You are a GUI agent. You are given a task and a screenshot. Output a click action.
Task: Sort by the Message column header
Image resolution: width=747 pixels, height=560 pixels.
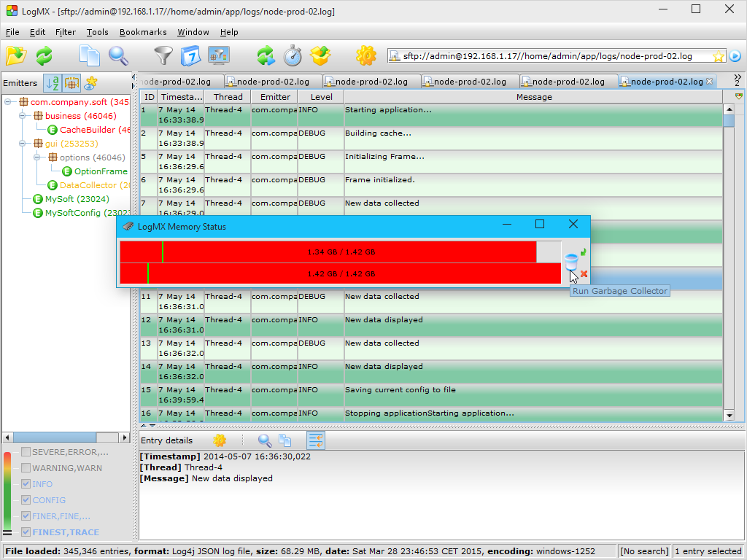coord(533,97)
